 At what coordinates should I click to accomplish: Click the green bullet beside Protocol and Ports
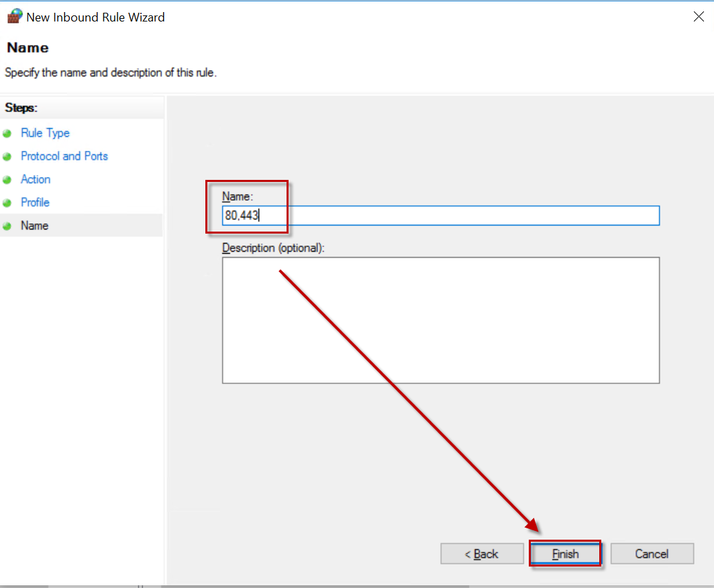tap(7, 156)
